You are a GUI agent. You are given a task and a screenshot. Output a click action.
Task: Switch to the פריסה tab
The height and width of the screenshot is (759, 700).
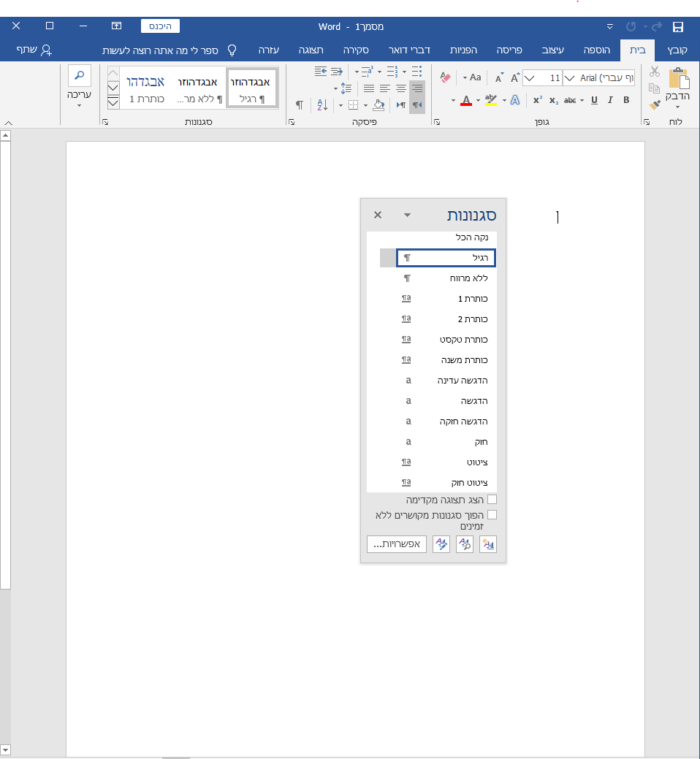(x=509, y=50)
